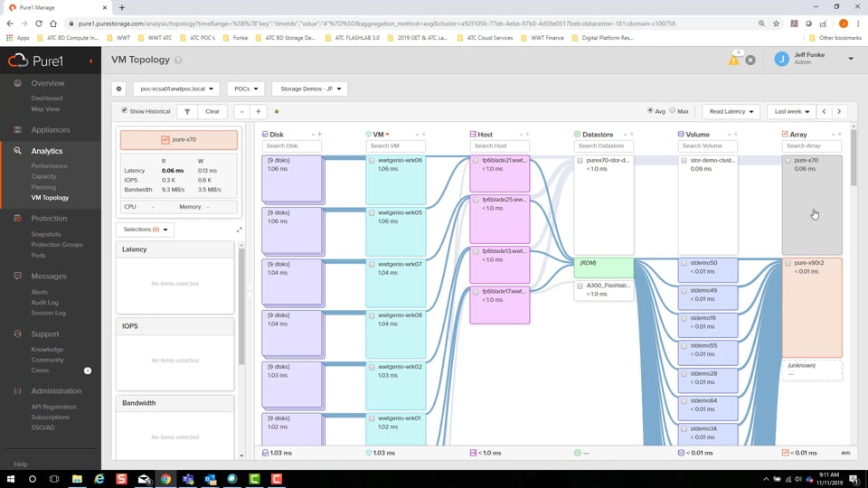The width and height of the screenshot is (868, 488).
Task: Go to previous time range arrow
Action: pos(824,112)
